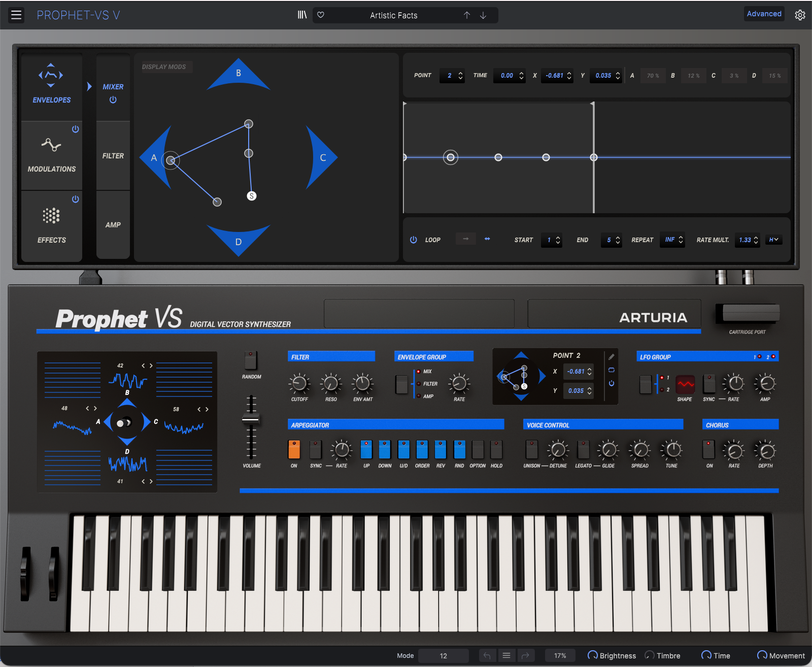Click power icon in Point panel

[612, 383]
